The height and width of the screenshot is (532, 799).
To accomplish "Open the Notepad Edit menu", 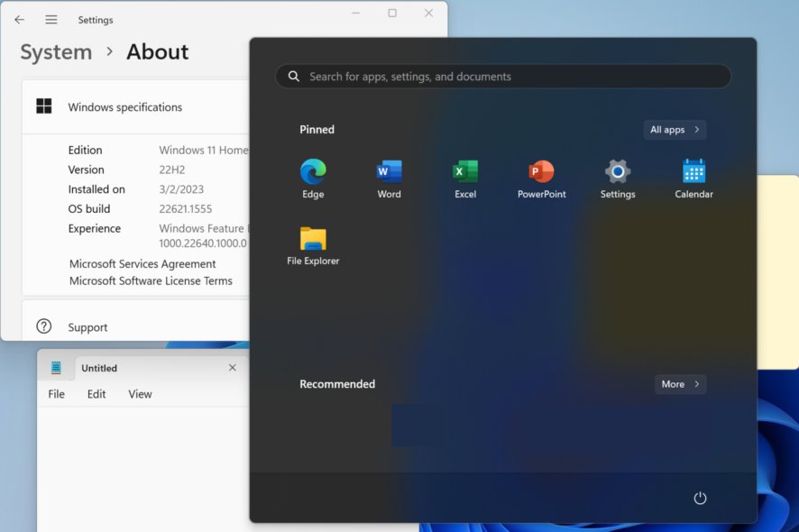I will point(96,394).
